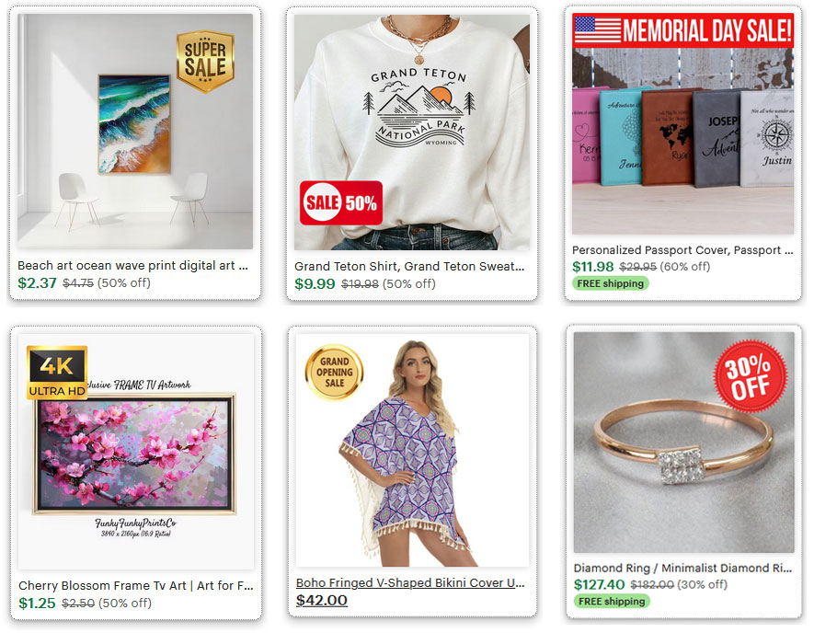
Task: Click the Memorial Day Sale banner
Action: [682, 30]
